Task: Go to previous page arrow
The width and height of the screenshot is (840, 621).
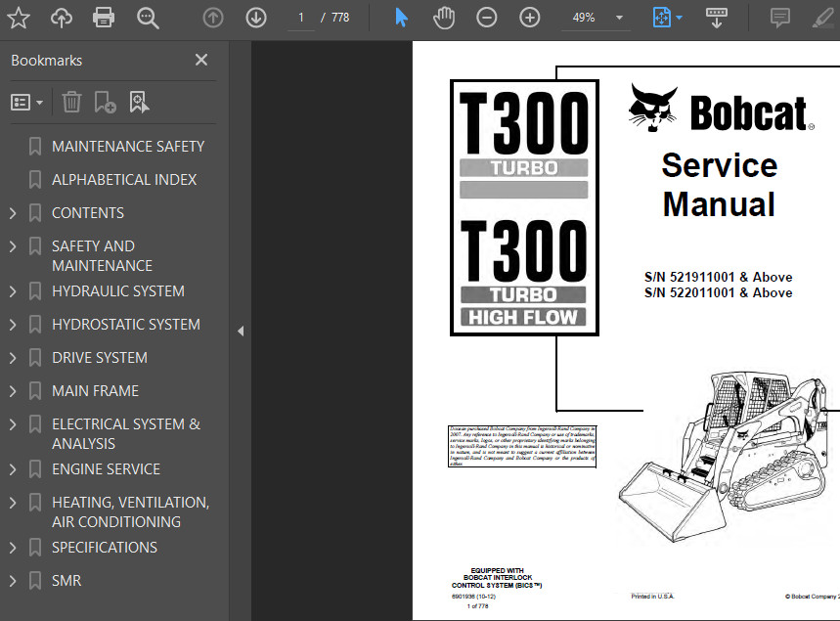Action: click(213, 18)
